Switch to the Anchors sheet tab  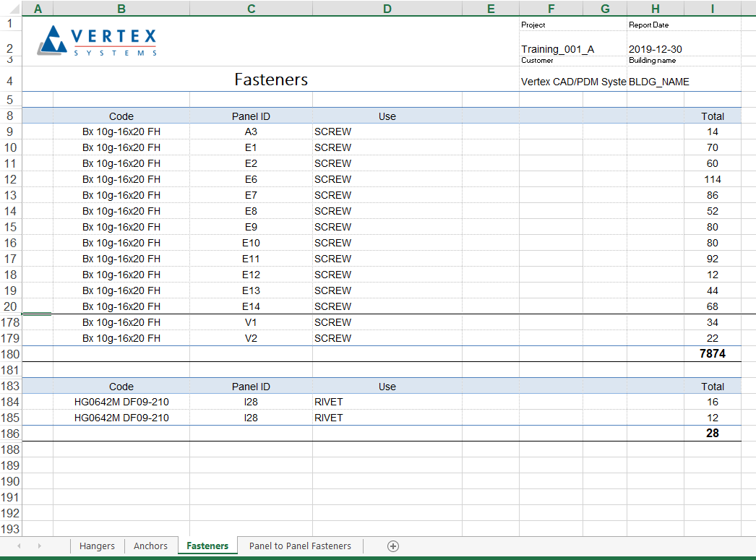click(x=150, y=546)
